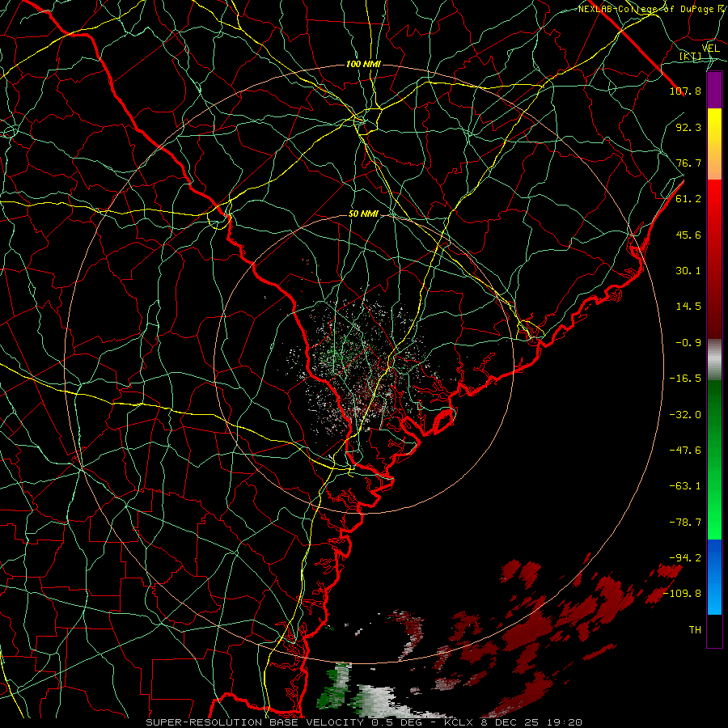Click the TH legend label
Screen dimensions: 728x728
[695, 630]
